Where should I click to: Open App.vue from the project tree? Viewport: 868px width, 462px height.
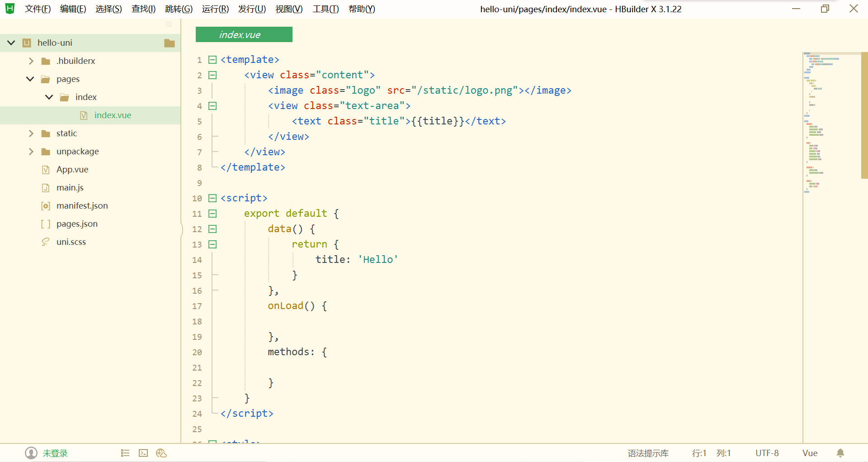(x=72, y=170)
